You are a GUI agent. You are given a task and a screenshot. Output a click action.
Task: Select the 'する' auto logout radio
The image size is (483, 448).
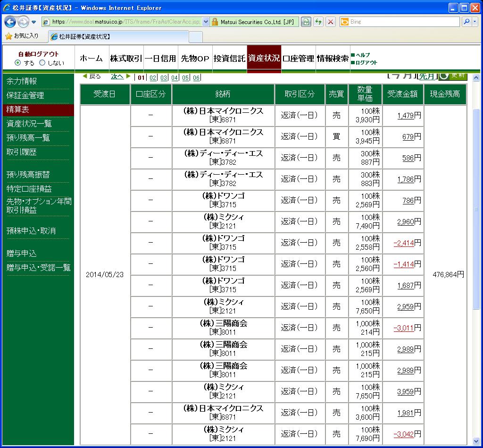click(x=18, y=63)
